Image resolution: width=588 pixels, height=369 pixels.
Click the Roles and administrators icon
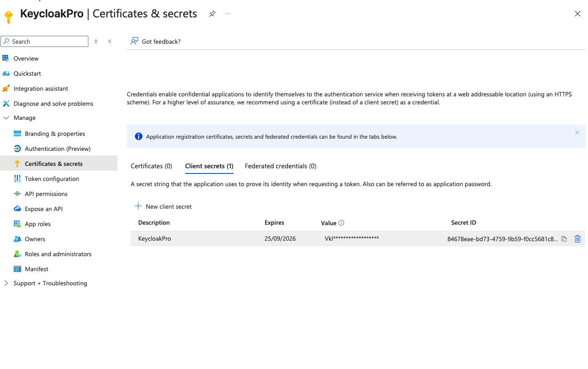click(17, 254)
